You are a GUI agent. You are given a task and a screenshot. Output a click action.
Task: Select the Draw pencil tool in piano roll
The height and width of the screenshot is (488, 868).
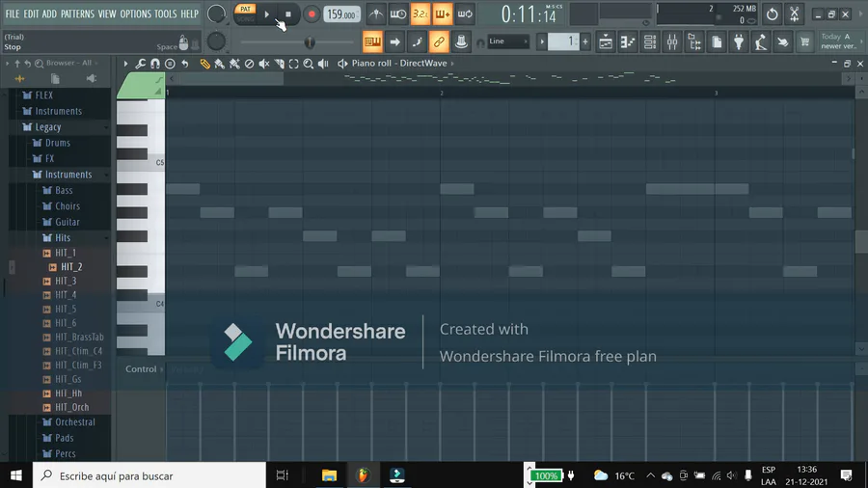click(204, 64)
